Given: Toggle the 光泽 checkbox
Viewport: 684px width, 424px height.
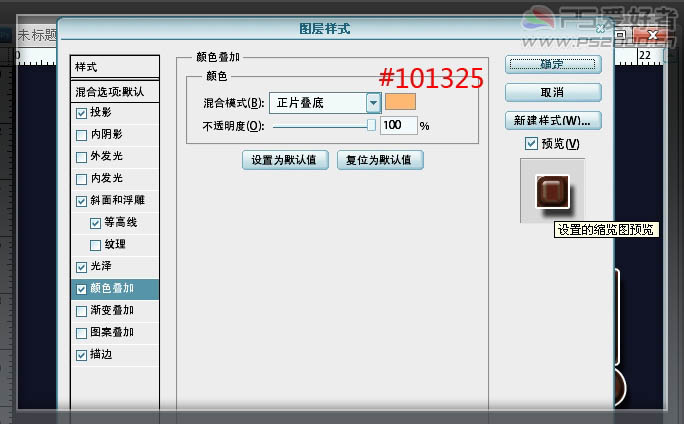Looking at the screenshot, I should [81, 267].
